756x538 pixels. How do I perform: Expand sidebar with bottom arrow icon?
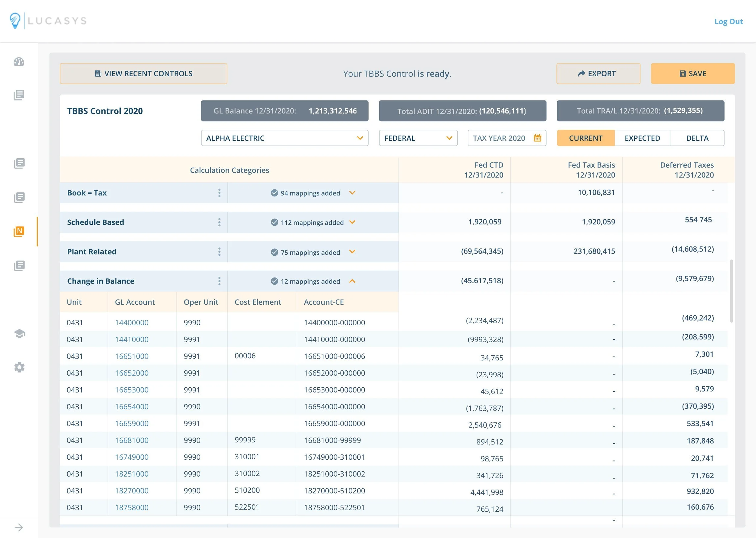click(x=19, y=527)
